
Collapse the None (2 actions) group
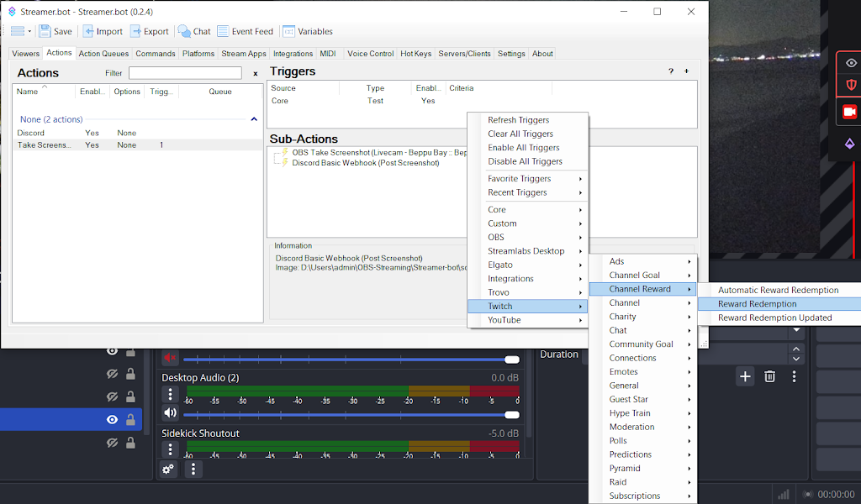(254, 119)
